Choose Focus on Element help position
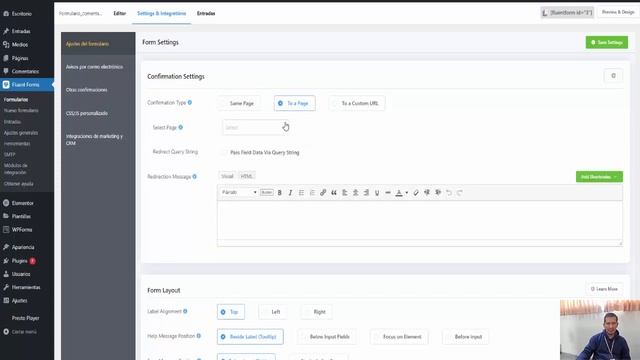Viewport: 640px width, 360px height. (x=400, y=337)
